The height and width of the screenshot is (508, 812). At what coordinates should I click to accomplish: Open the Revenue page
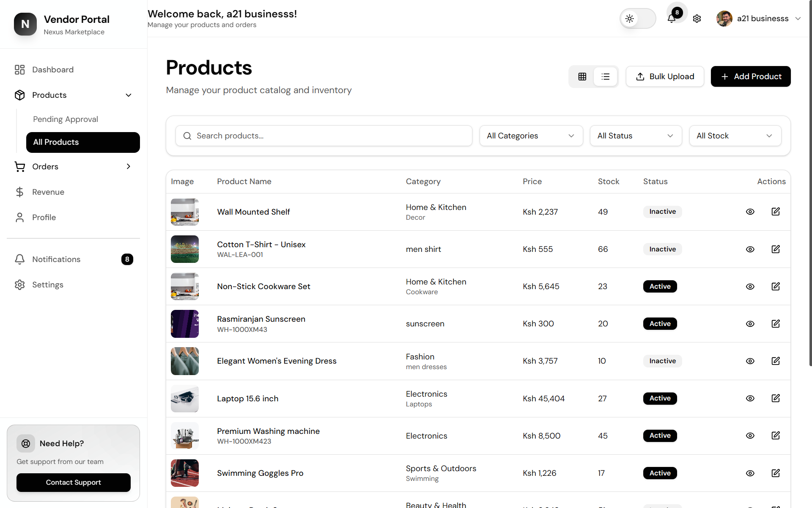click(x=74, y=192)
